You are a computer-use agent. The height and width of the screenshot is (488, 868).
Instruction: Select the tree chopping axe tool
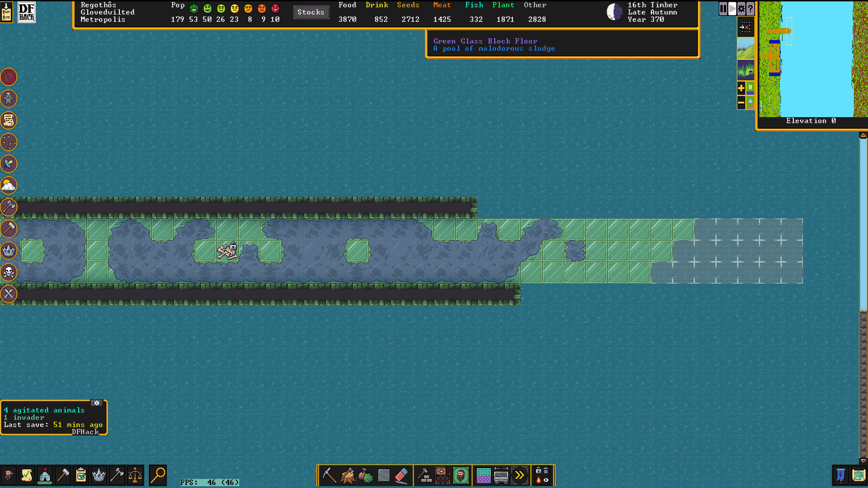[x=347, y=475]
